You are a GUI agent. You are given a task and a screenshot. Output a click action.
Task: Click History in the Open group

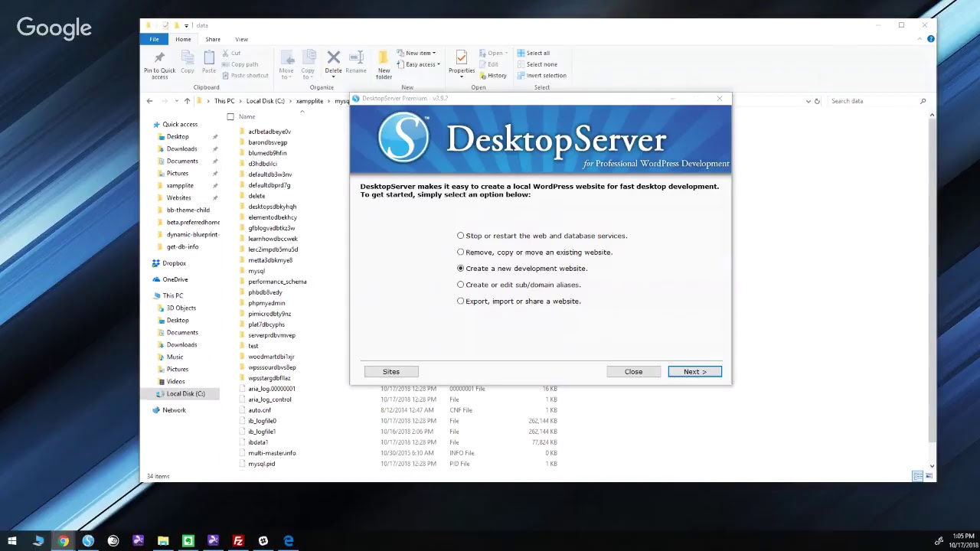pyautogui.click(x=492, y=76)
